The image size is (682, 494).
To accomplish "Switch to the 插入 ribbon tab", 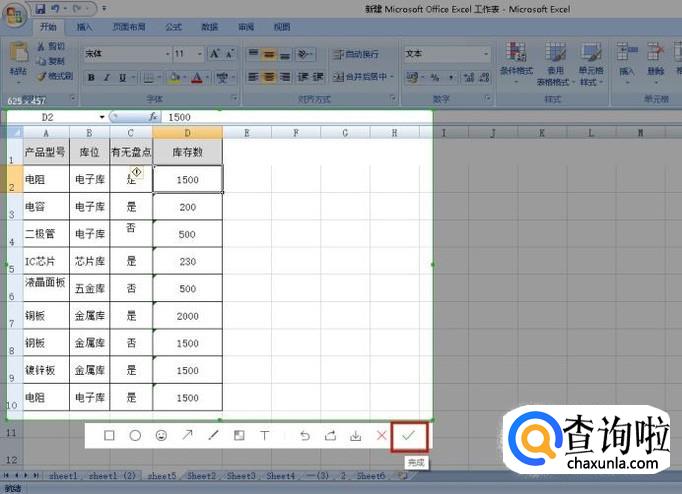I will click(84, 27).
